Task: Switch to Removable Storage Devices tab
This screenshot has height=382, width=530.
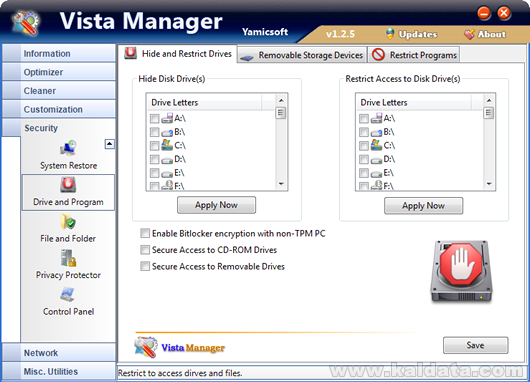Action: click(302, 55)
